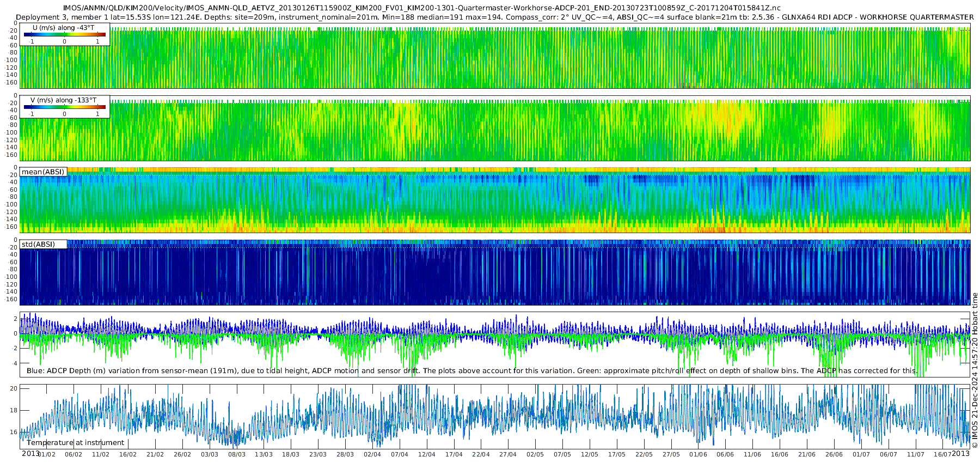
Task: Click the '11/07' date tick label
Action: tap(916, 454)
